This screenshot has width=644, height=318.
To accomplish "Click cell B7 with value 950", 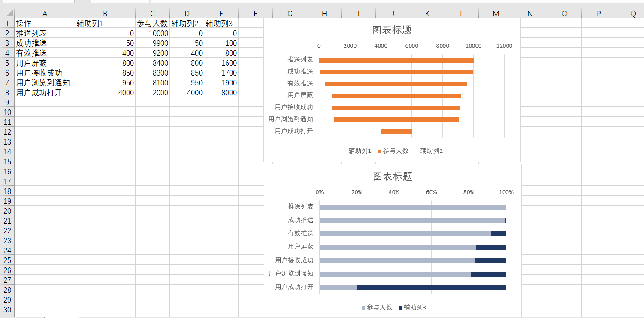I will click(105, 82).
